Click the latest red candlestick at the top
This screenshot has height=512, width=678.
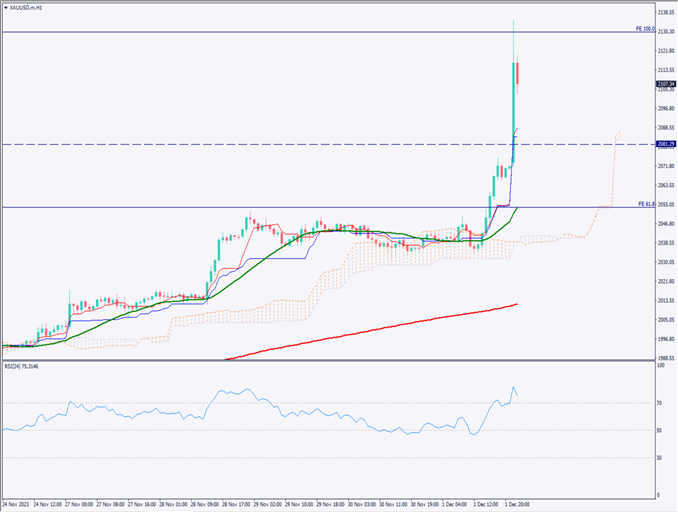[x=518, y=74]
